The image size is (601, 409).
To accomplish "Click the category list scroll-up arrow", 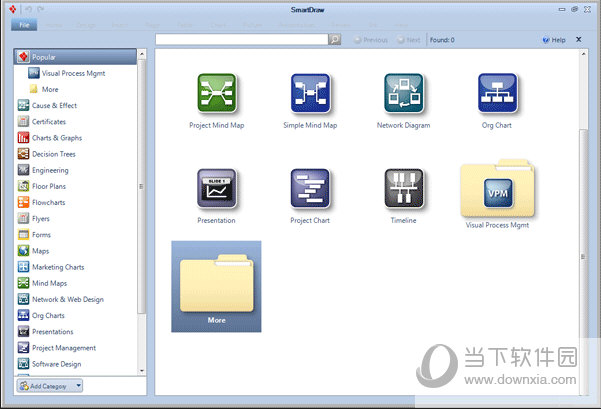I will (142, 54).
